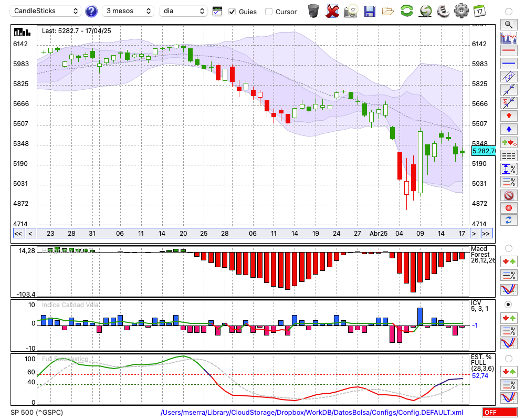Click the main chart lines percent tool
Viewport: 525px width, 420px height.
(509, 182)
